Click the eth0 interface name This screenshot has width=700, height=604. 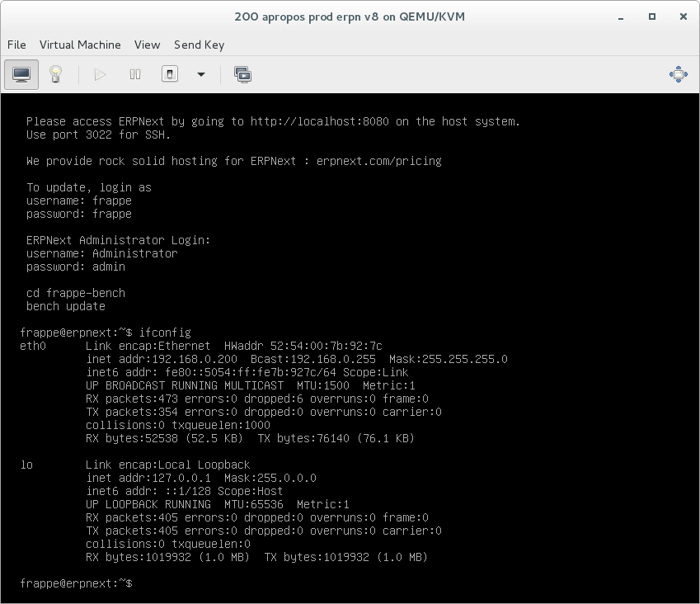(33, 347)
